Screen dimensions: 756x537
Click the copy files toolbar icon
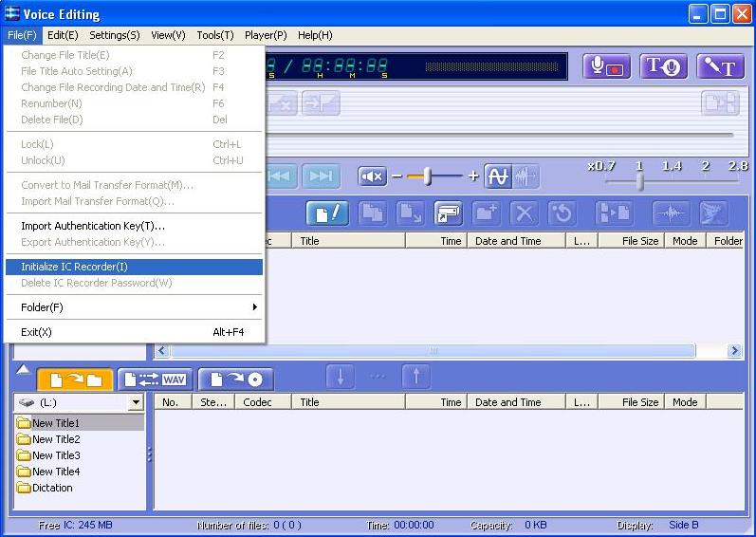point(372,213)
